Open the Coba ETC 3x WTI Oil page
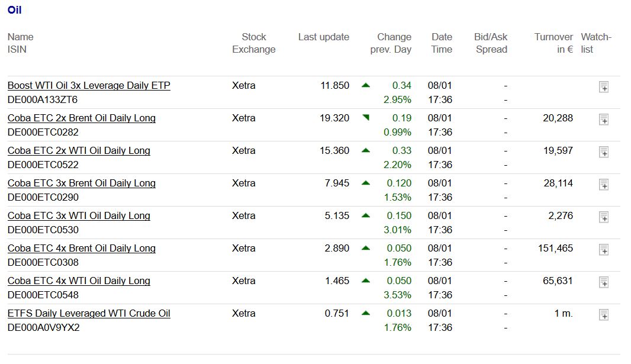The height and width of the screenshot is (364, 631). tap(79, 215)
